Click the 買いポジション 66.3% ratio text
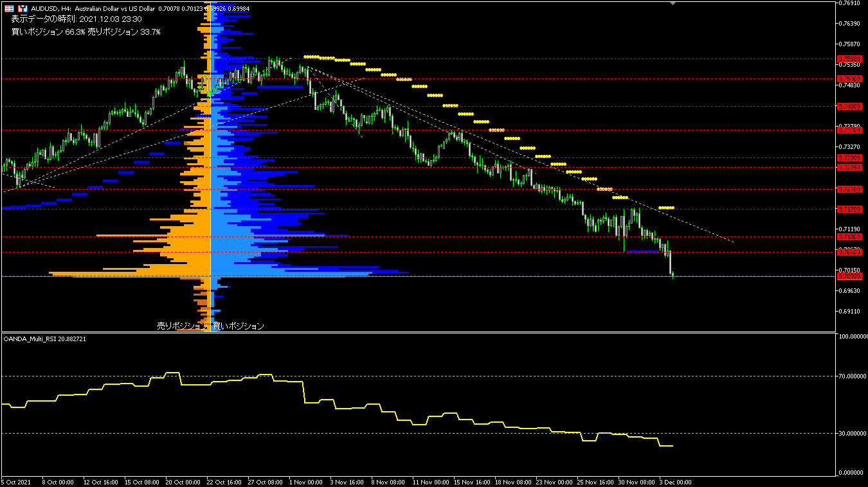Image resolution: width=868 pixels, height=487 pixels. pos(48,31)
